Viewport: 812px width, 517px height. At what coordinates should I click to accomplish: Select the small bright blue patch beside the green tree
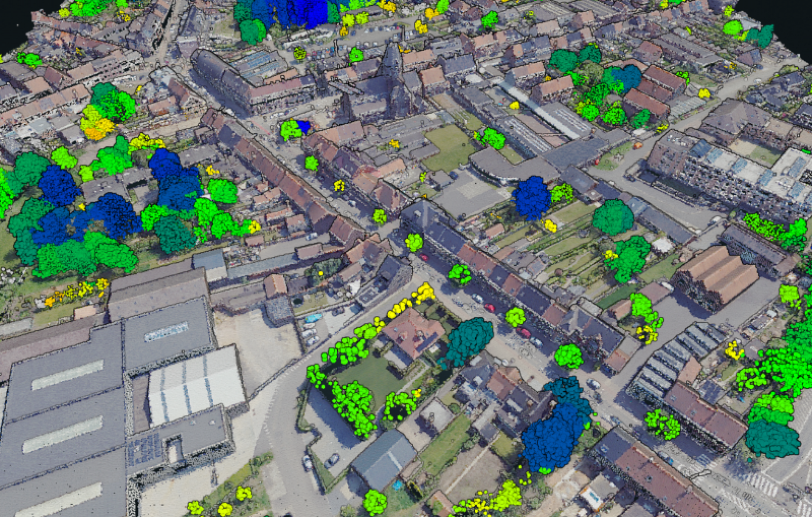click(303, 126)
